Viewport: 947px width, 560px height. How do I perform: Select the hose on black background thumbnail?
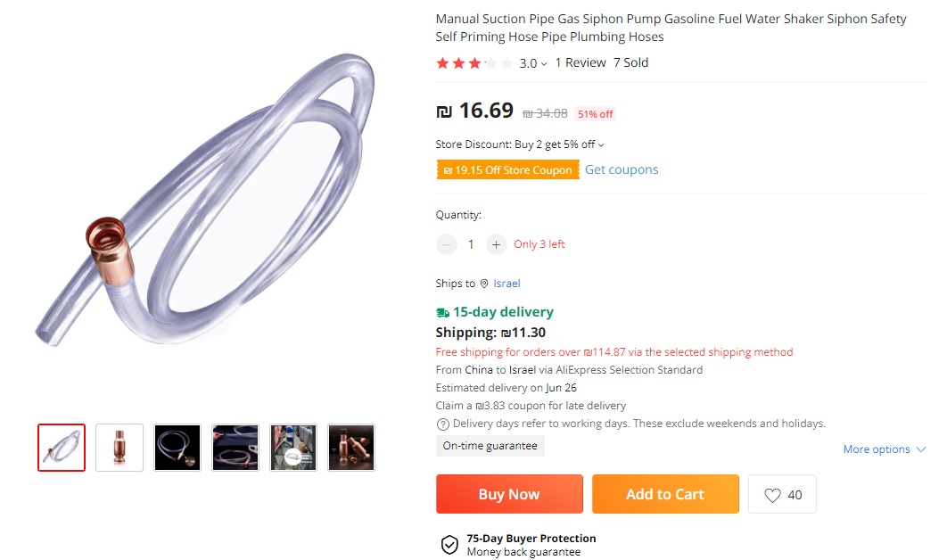177,448
